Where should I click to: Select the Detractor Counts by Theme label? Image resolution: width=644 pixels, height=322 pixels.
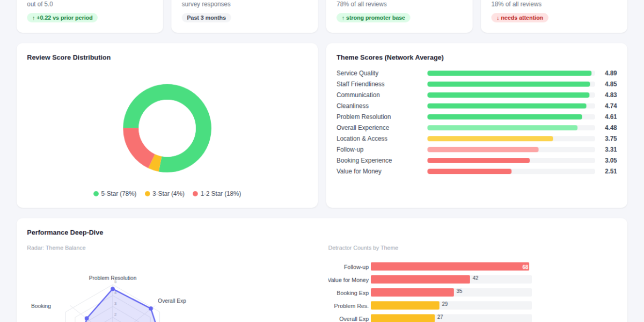point(363,248)
